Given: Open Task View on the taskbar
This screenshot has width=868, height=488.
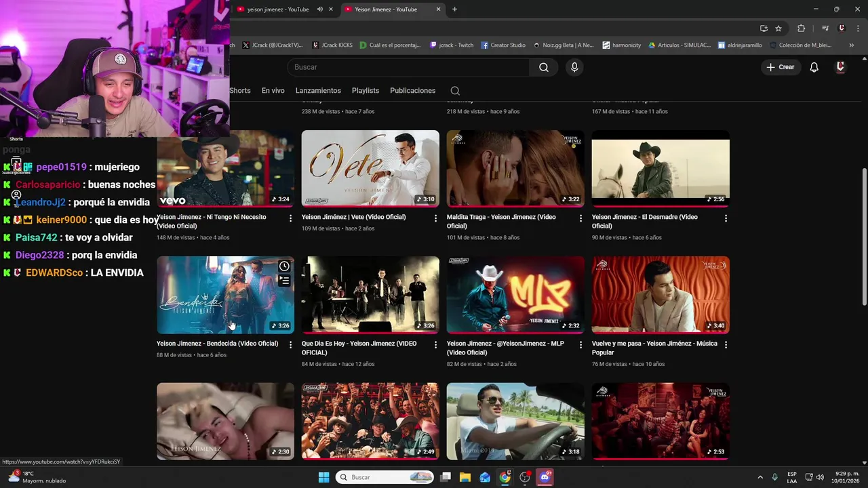Looking at the screenshot, I should [446, 477].
